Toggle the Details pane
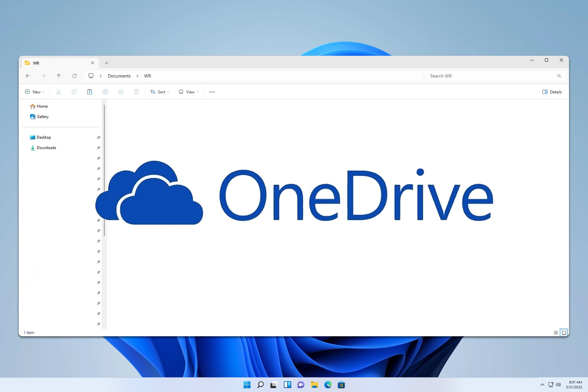This screenshot has width=588, height=392. point(552,92)
